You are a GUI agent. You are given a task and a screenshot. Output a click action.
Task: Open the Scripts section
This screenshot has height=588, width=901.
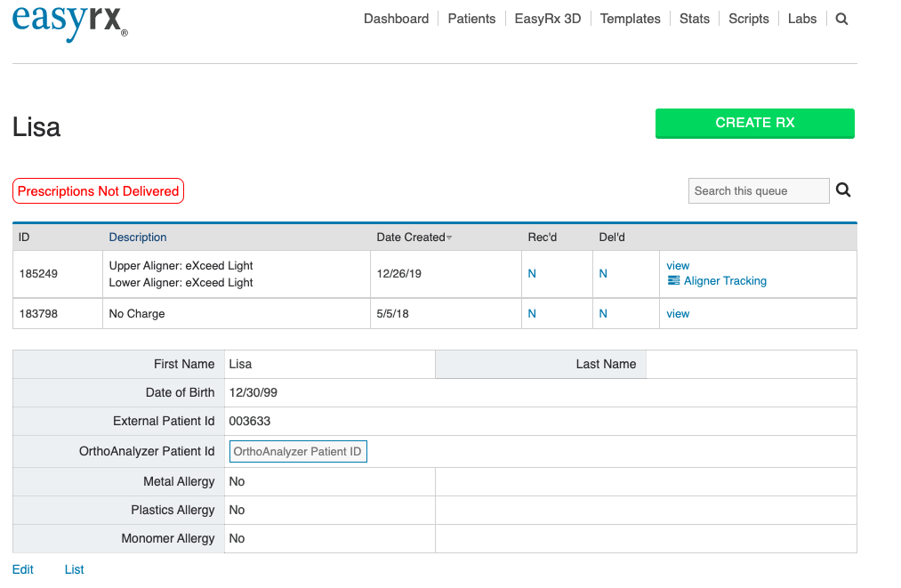[x=748, y=19]
